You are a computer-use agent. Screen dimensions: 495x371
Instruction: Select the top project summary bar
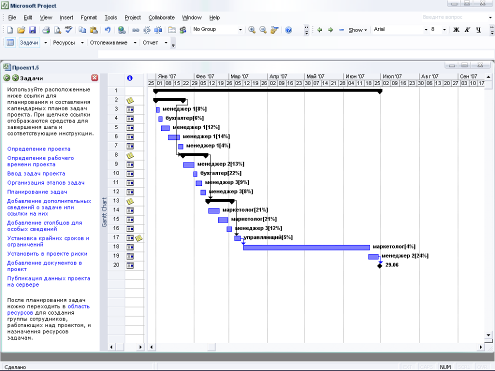coord(267,90)
